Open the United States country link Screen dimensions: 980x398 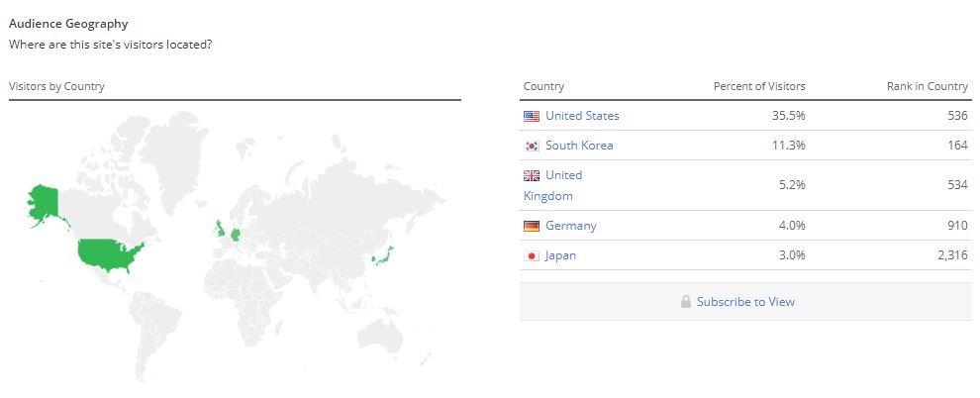pos(582,116)
